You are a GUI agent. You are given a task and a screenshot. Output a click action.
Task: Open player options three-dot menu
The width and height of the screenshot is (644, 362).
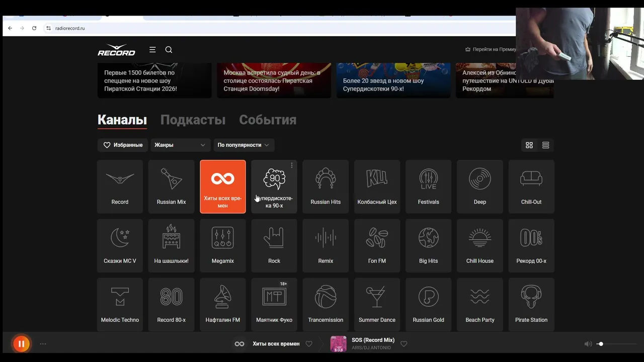pos(43,344)
